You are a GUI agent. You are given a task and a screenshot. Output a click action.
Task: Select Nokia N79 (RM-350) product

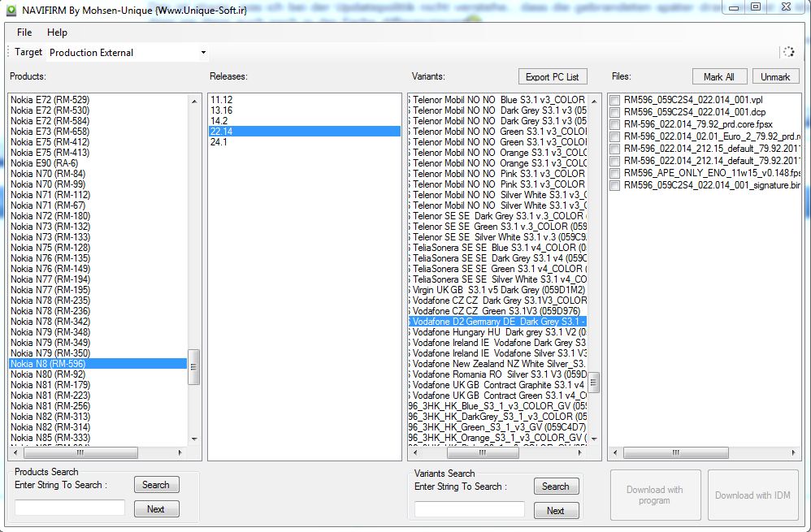pos(98,353)
